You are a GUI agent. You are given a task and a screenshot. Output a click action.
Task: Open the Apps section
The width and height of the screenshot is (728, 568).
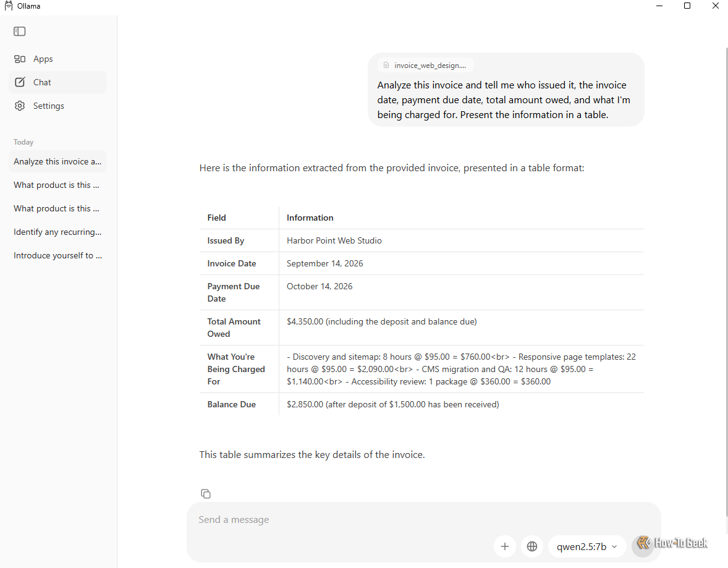(57, 59)
